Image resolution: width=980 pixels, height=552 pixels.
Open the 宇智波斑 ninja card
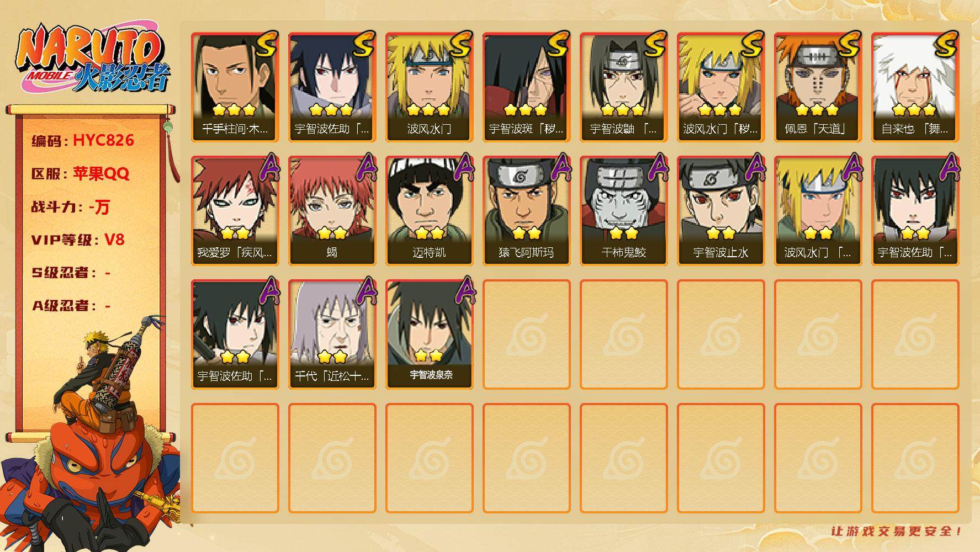527,87
